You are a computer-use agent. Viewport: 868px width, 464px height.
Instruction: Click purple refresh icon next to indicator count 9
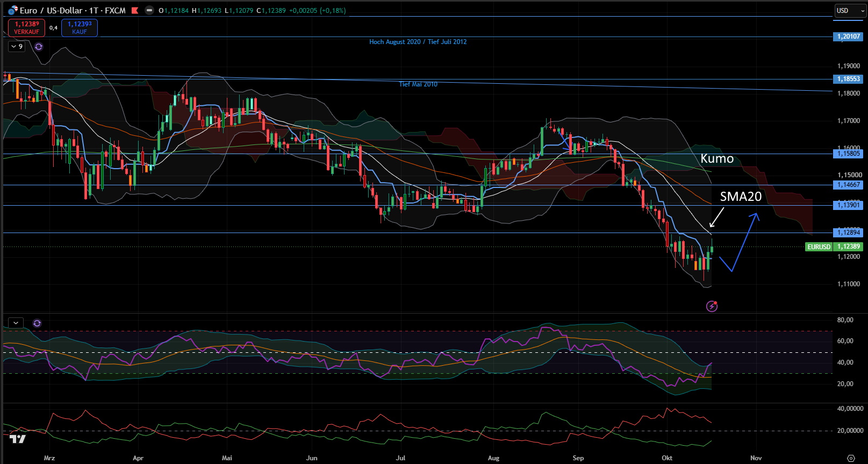coord(39,47)
